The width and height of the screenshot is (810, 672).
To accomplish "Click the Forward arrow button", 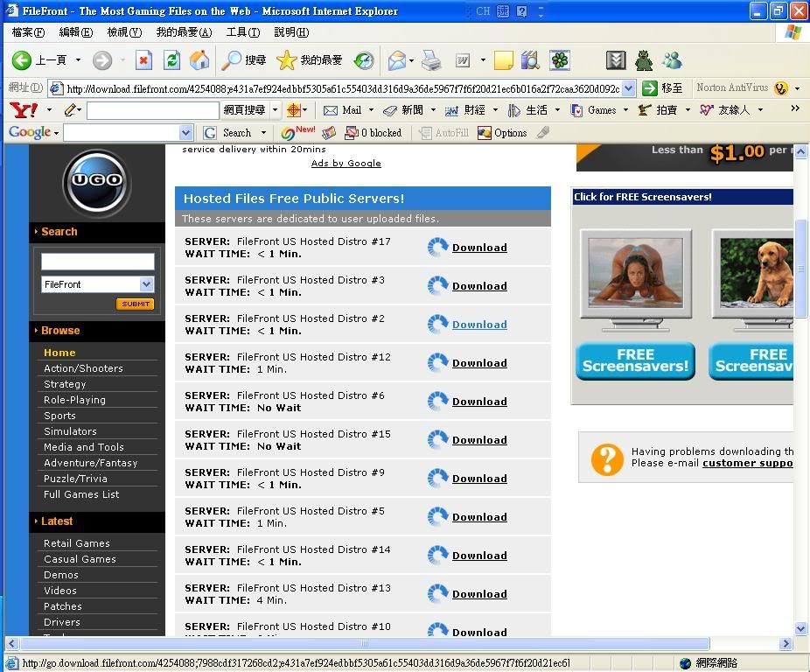I will 101,60.
